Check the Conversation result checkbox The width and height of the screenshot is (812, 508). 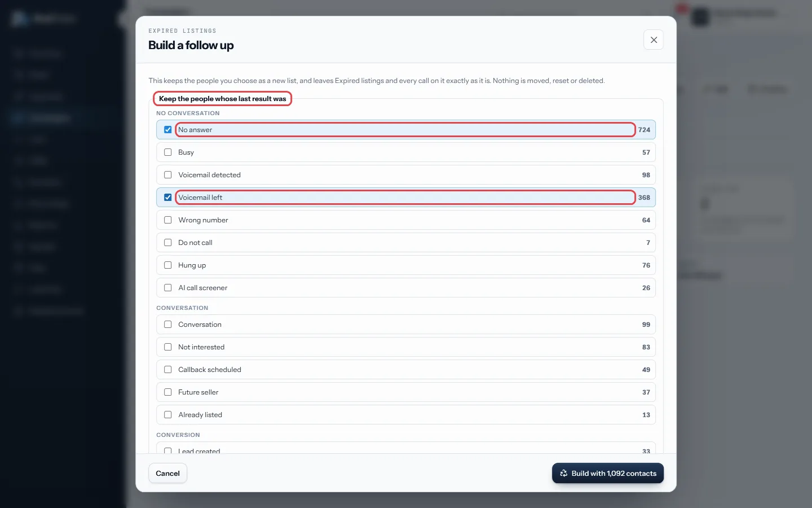168,325
